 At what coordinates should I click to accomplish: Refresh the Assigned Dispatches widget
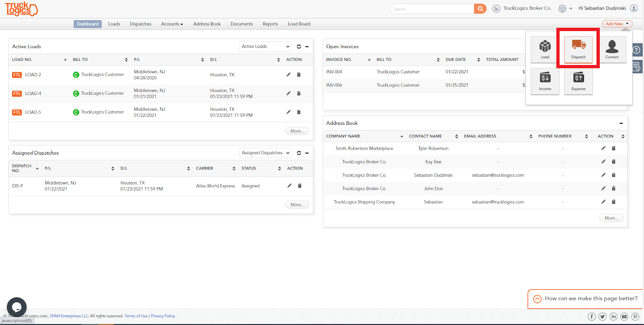(x=299, y=153)
